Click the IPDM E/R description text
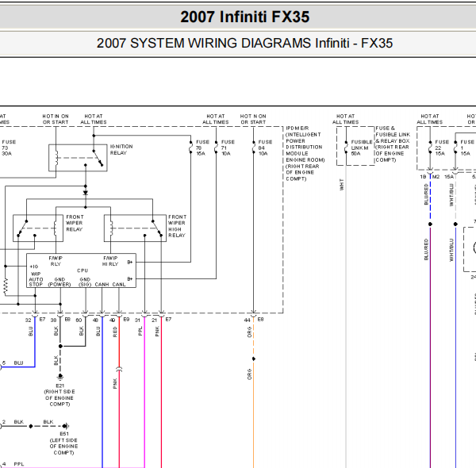Image resolution: width=476 pixels, height=468 pixels. coord(305,154)
